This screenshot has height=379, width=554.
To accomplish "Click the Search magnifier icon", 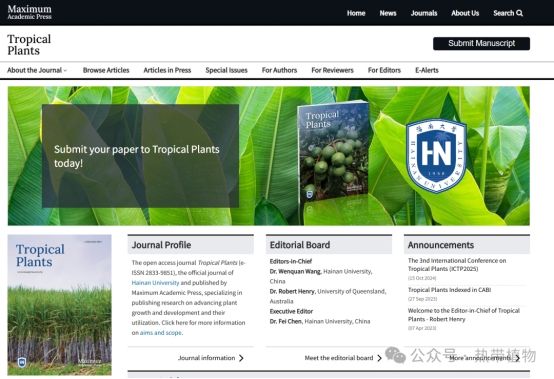I will tap(519, 13).
